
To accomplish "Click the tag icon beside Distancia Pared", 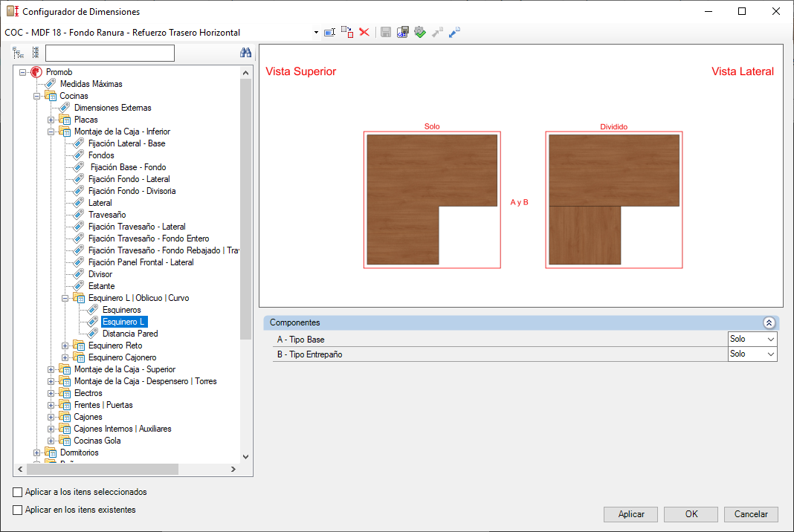I will 93,334.
